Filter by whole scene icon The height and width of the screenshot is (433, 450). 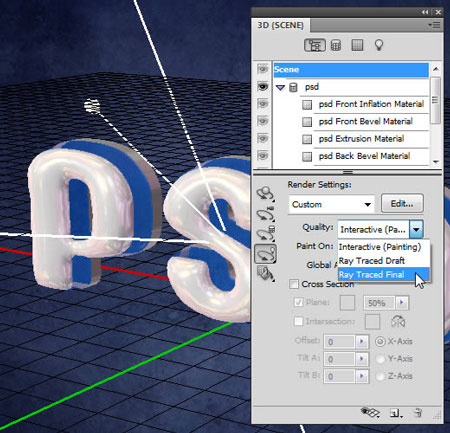315,45
